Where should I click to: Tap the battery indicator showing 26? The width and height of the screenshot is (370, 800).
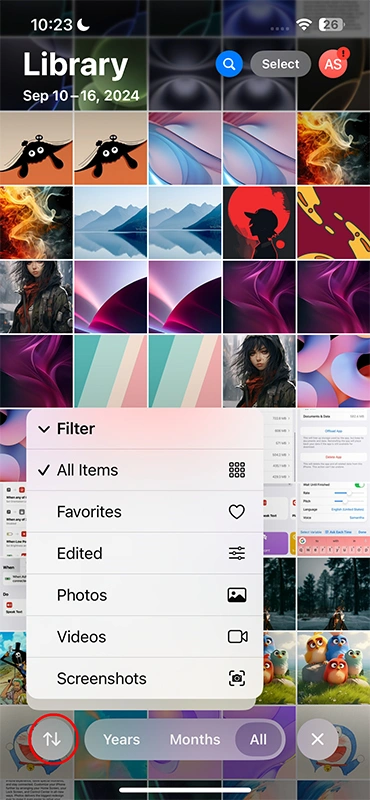coord(331,24)
